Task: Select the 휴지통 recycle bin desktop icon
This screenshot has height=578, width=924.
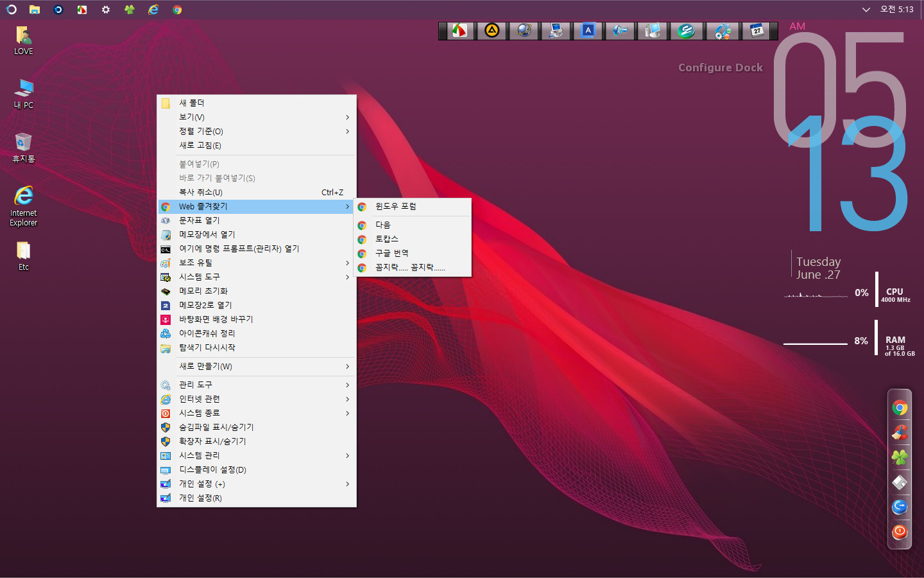Action: click(x=24, y=148)
